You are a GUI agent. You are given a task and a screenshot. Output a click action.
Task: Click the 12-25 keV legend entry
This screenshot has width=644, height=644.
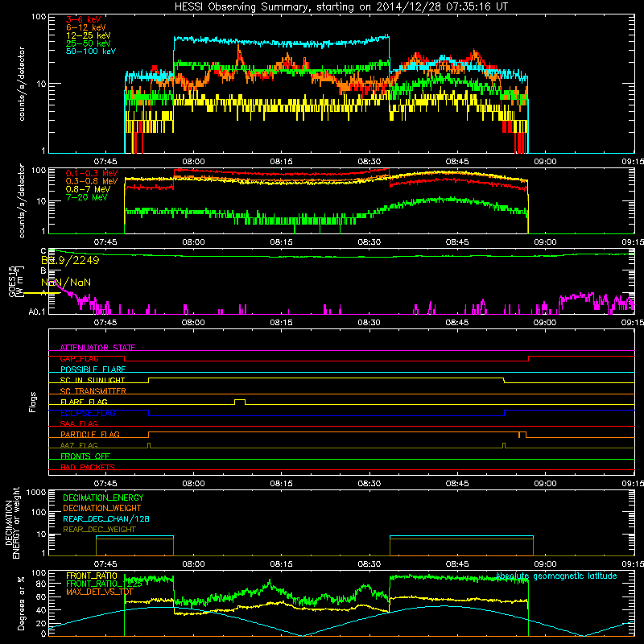tap(89, 35)
